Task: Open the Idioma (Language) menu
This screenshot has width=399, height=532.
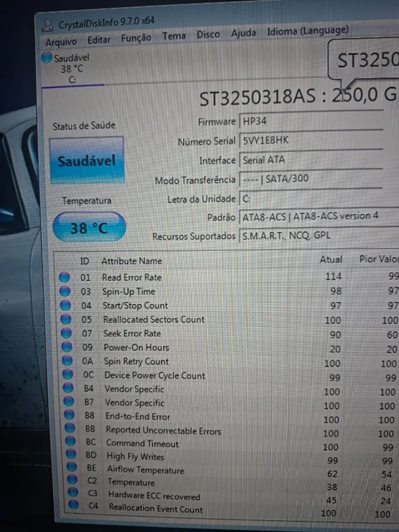Action: (x=308, y=31)
